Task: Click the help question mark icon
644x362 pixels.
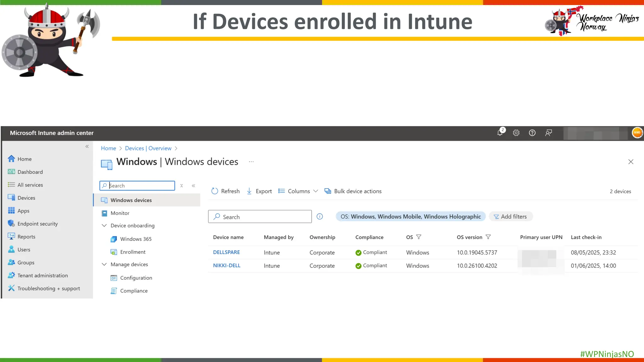Action: tap(532, 133)
